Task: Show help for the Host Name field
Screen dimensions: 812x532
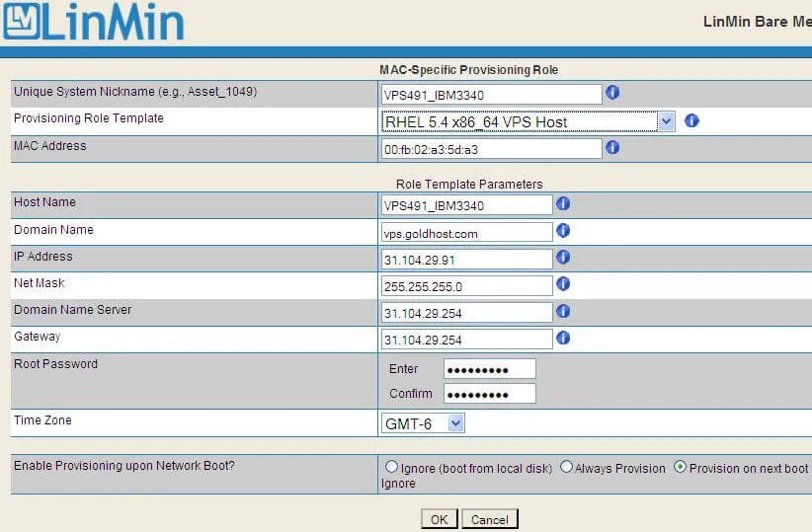Action: (x=563, y=203)
